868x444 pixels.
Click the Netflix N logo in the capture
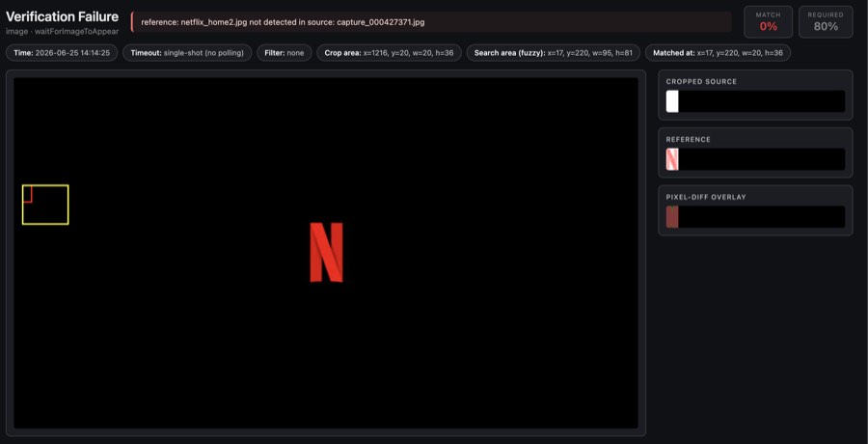(327, 252)
